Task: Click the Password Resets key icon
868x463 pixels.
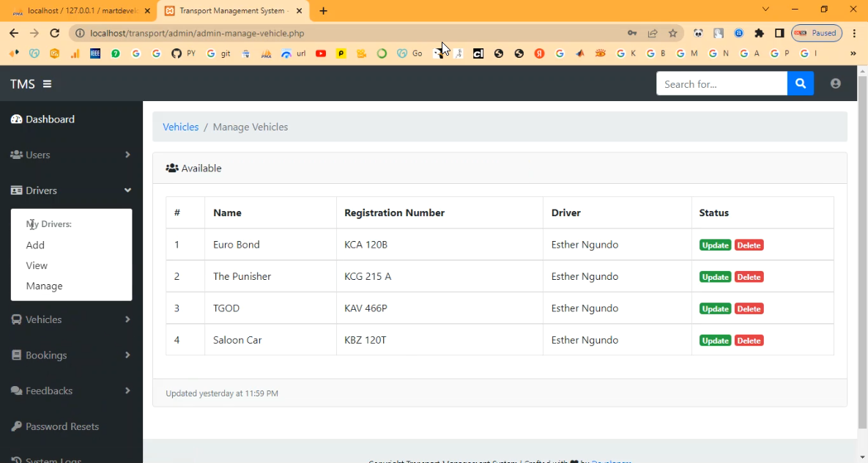Action: pyautogui.click(x=16, y=426)
